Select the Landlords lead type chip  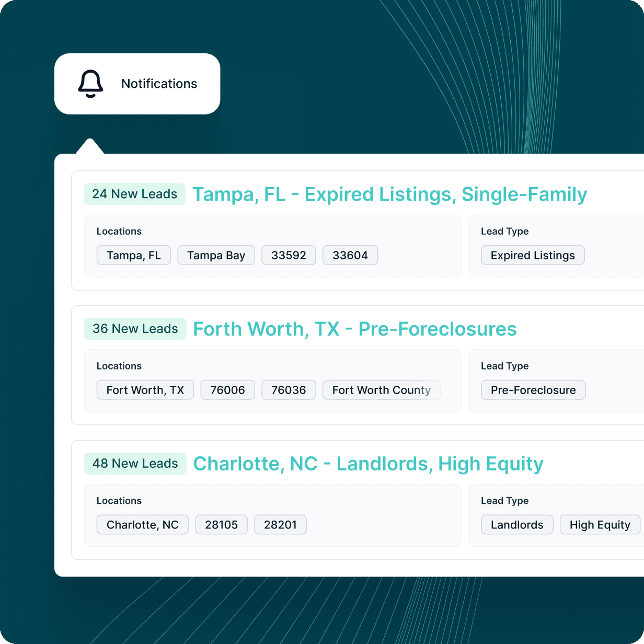(x=516, y=524)
